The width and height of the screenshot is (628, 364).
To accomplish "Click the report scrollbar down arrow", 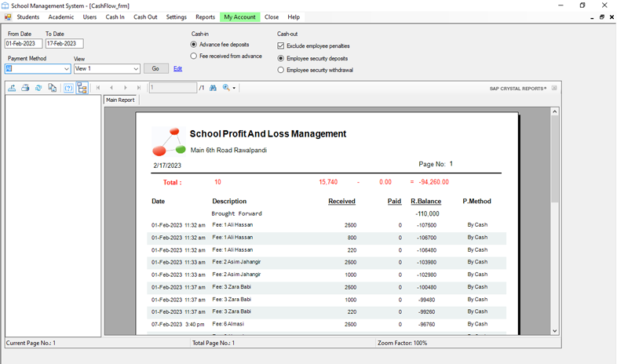I will (555, 331).
